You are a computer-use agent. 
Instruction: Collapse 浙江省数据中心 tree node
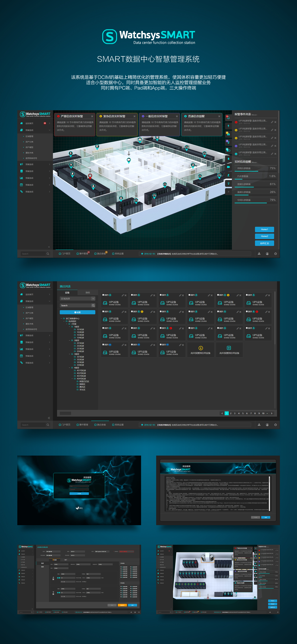click(x=61, y=318)
